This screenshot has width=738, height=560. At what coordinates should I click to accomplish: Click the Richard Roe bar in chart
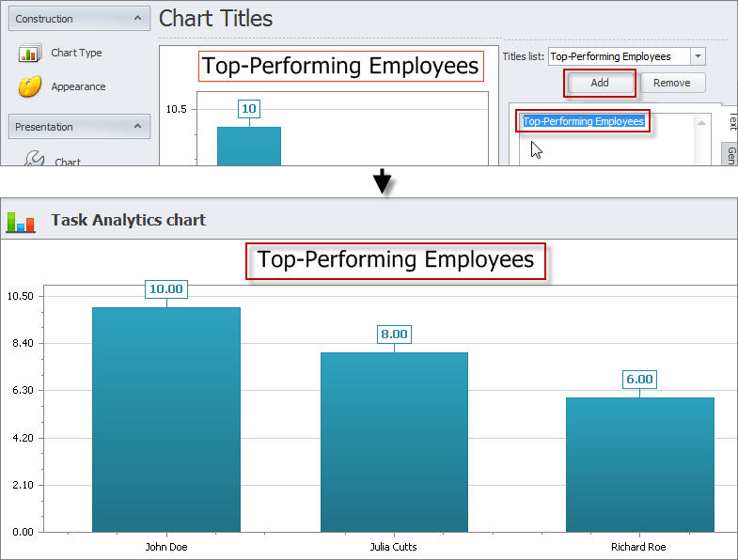pyautogui.click(x=639, y=464)
